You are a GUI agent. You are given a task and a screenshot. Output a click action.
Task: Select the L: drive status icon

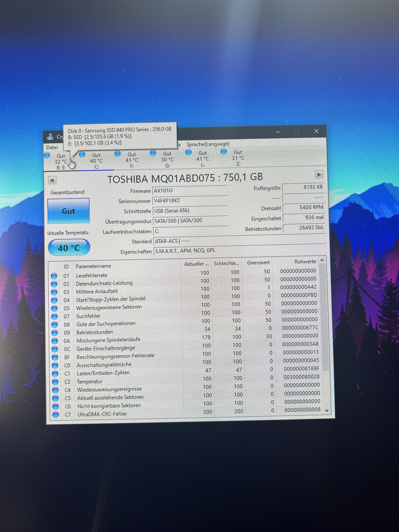pyautogui.click(x=188, y=152)
